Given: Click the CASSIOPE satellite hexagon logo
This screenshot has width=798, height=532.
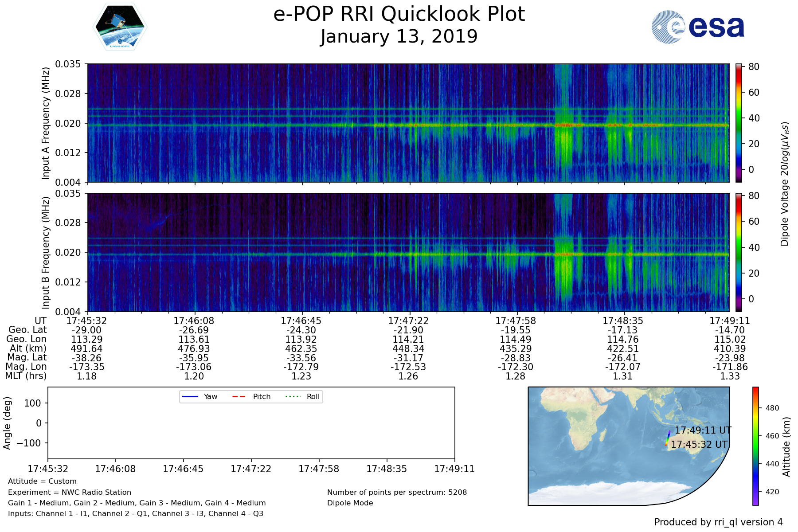Looking at the screenshot, I should point(120,27).
